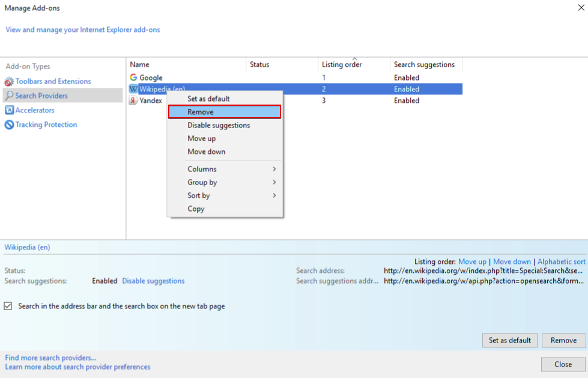Click Move down link in listing order

coord(512,261)
